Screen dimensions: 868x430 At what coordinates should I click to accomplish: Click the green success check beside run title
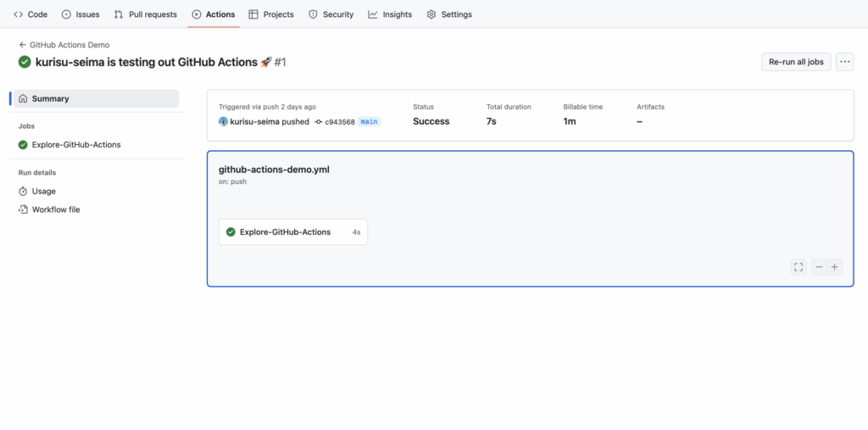click(x=25, y=62)
